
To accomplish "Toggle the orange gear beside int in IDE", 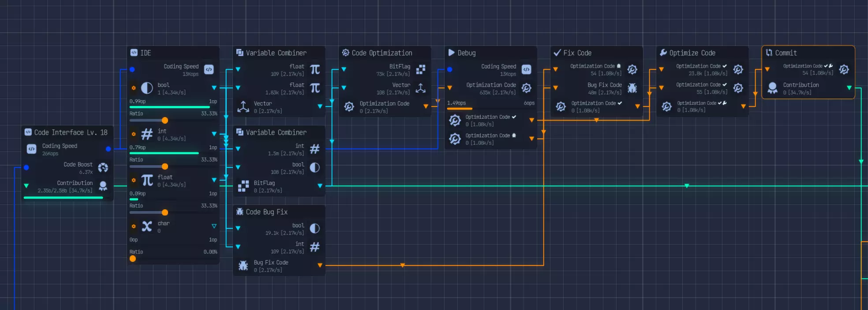I will tap(134, 134).
